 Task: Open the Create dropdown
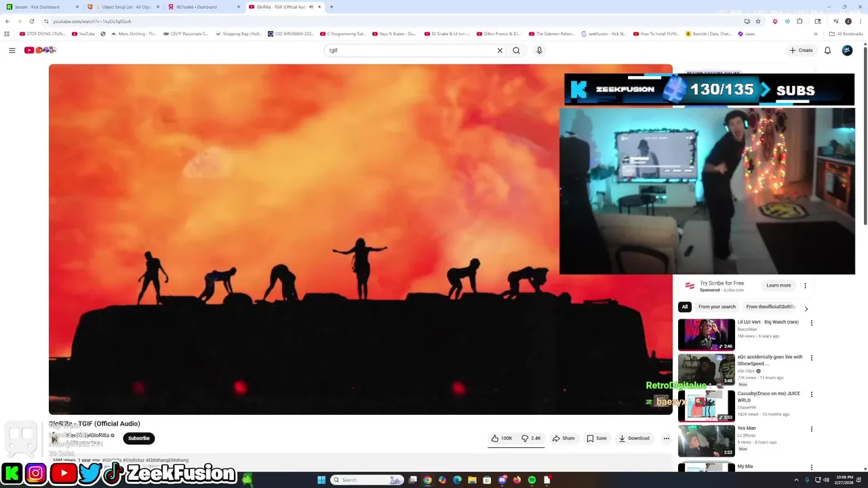[801, 50]
